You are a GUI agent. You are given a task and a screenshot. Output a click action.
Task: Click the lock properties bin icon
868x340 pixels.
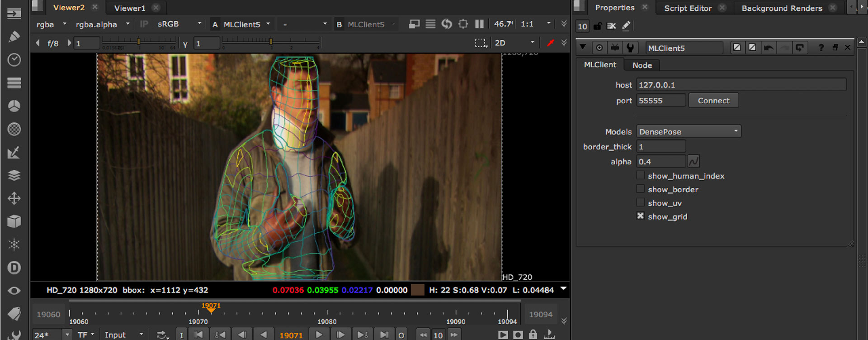tap(598, 26)
